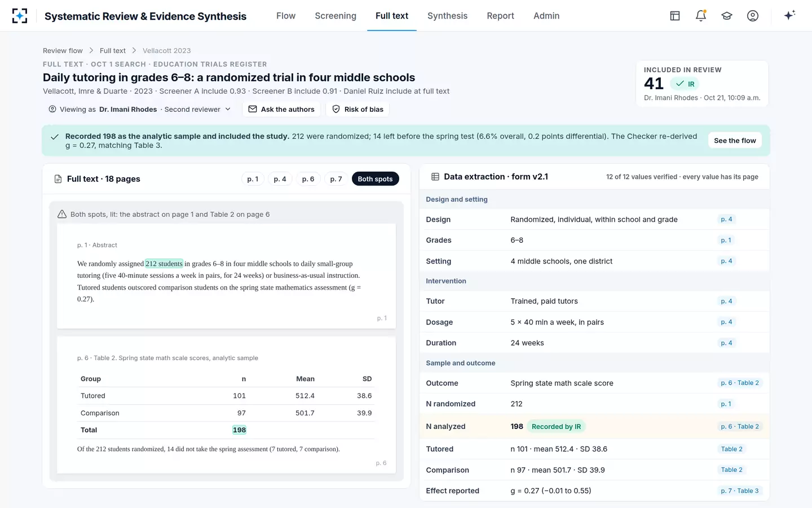
Task: Click the shield icon on Risk of bias
Action: (x=336, y=109)
